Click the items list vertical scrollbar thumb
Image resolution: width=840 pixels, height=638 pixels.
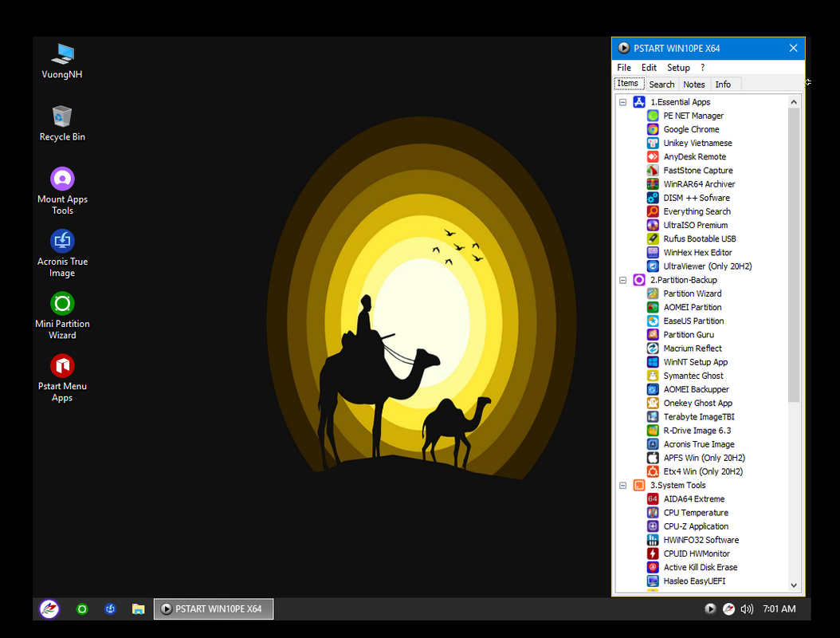(794, 254)
